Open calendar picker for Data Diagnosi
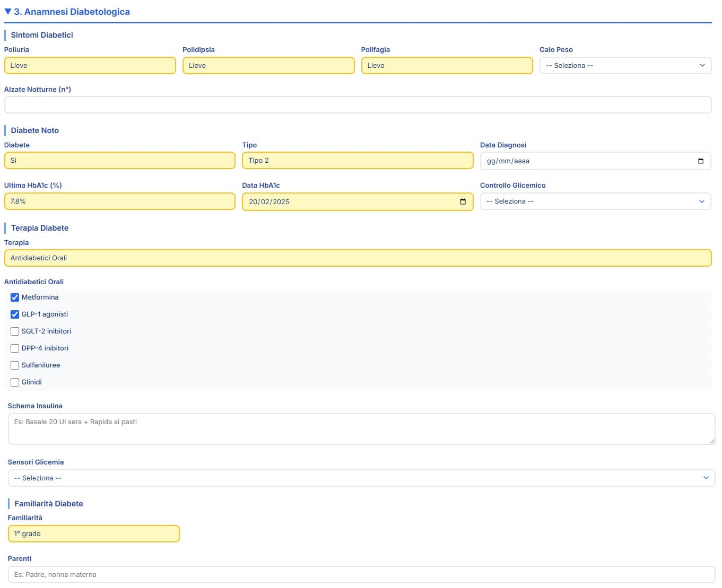 coord(700,161)
